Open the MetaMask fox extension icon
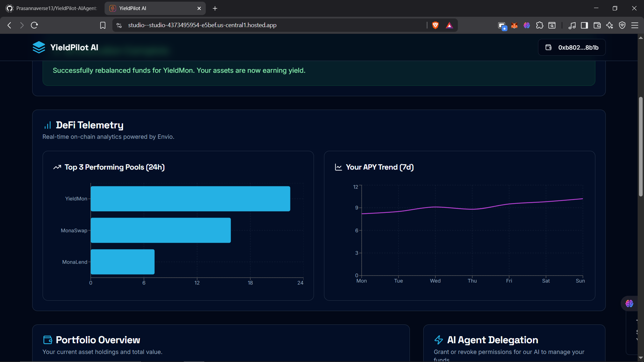 pyautogui.click(x=514, y=25)
